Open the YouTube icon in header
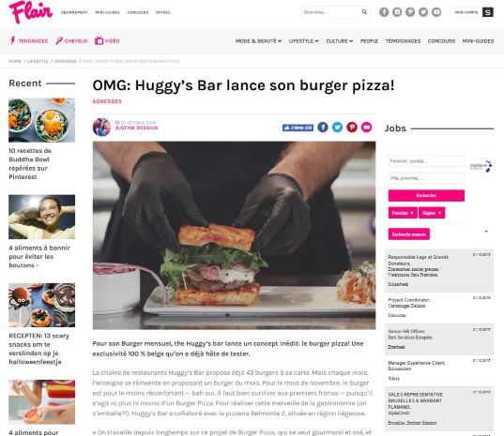 [436, 12]
